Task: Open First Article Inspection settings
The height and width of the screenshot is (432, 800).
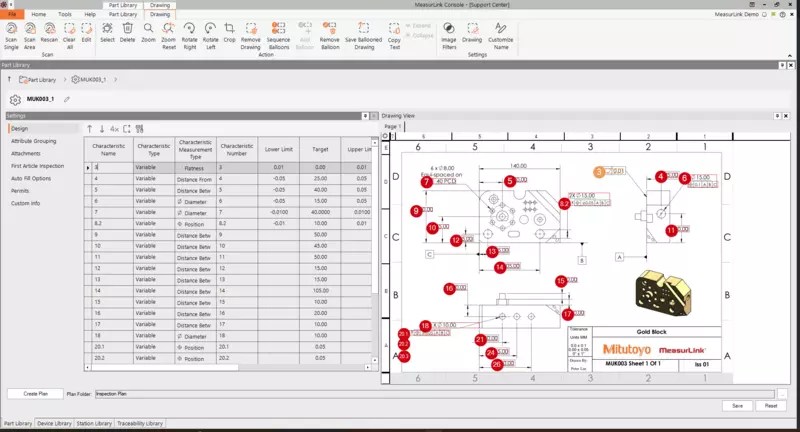Action: pos(38,166)
